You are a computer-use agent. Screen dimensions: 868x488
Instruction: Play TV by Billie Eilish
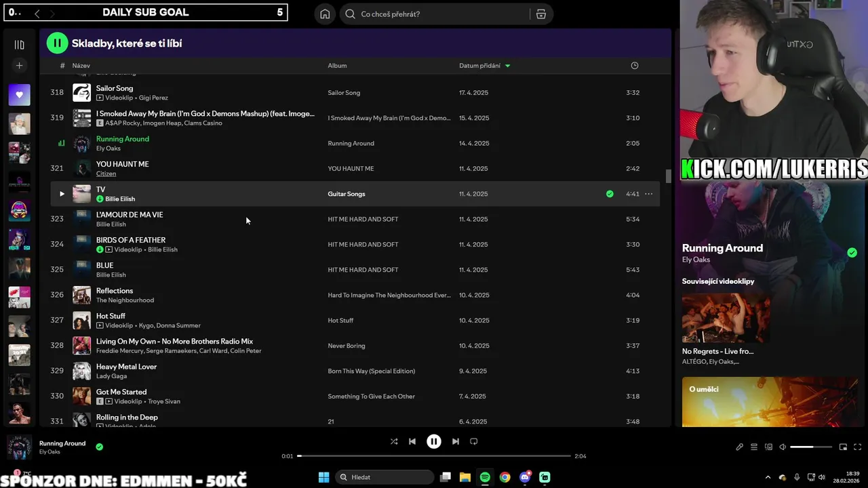coord(62,194)
